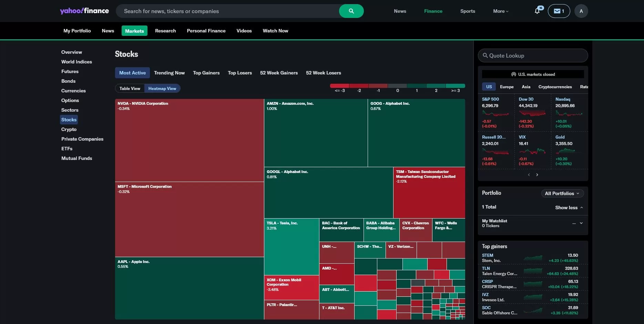This screenshot has height=324, width=644.
Task: Switch to Europe markets tab
Action: click(507, 87)
